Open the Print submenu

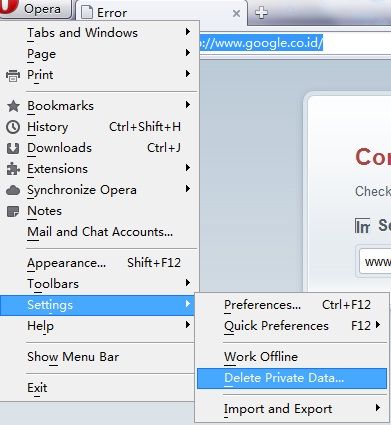coord(100,75)
